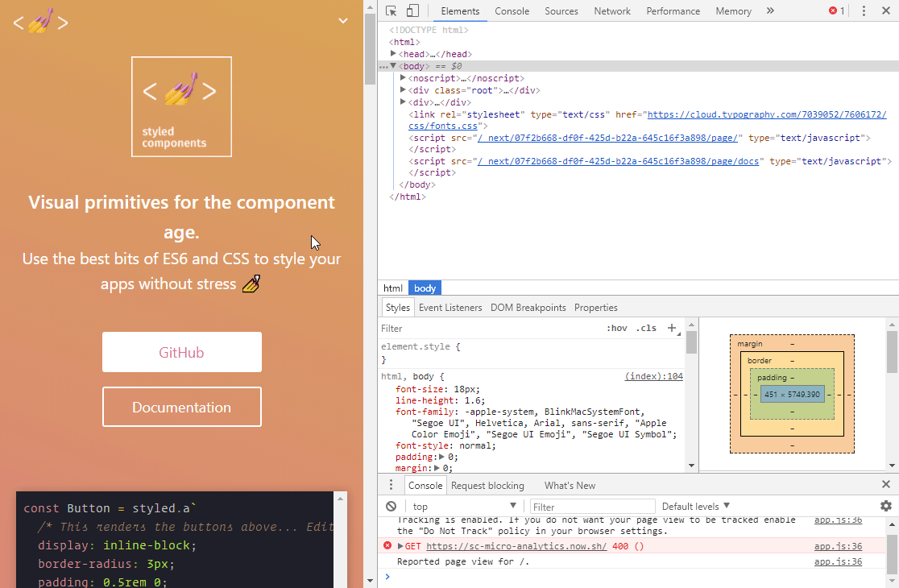Toggle the .cls class editor
Screen dimensions: 899x588
click(x=646, y=329)
